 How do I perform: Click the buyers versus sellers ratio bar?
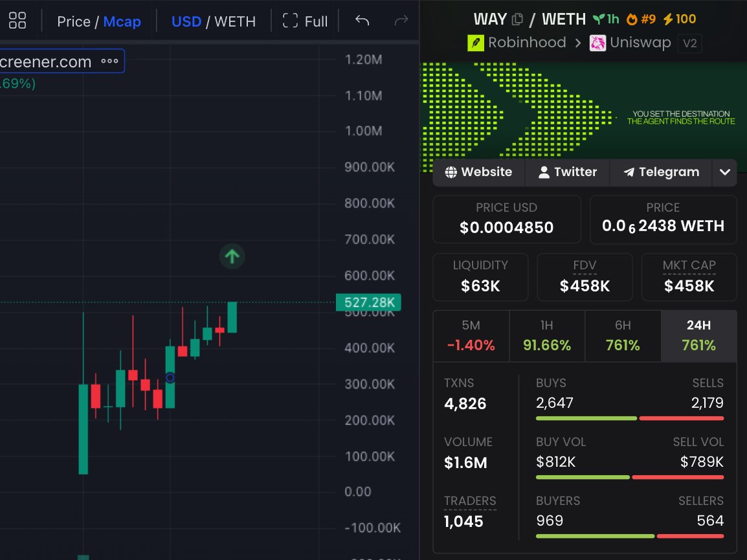click(x=630, y=536)
